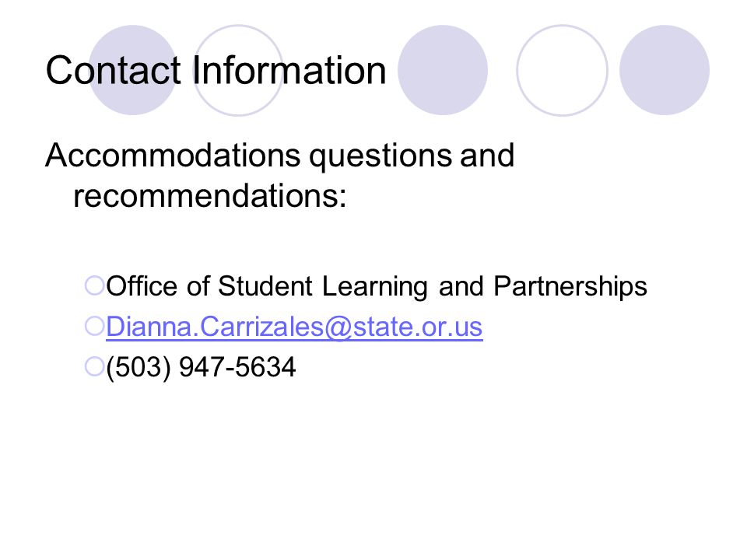Click the bullet beside the email address

coord(94,327)
